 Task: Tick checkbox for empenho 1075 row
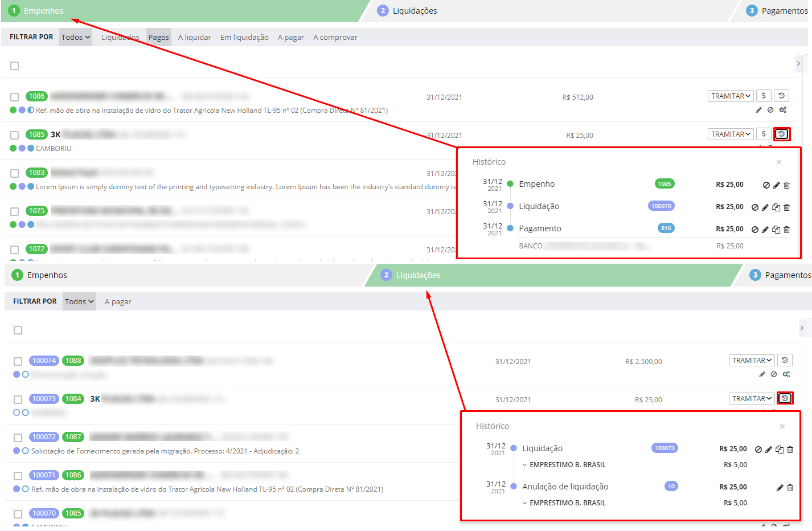pos(15,212)
